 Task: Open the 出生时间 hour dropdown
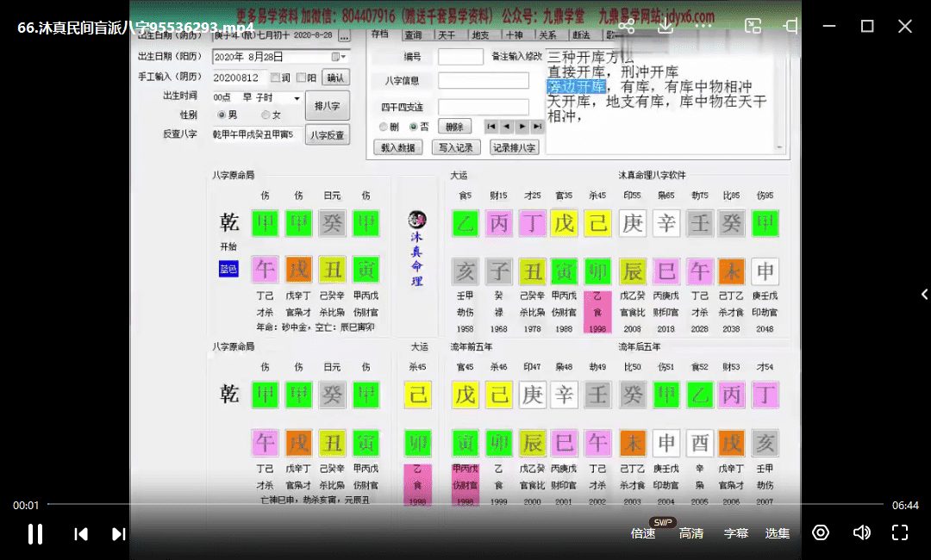[x=297, y=97]
